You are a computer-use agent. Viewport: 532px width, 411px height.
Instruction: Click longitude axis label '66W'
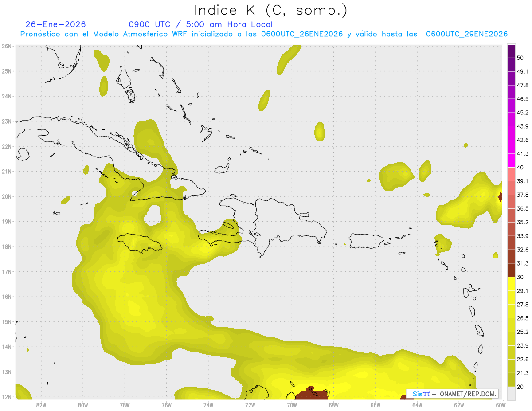(375, 405)
